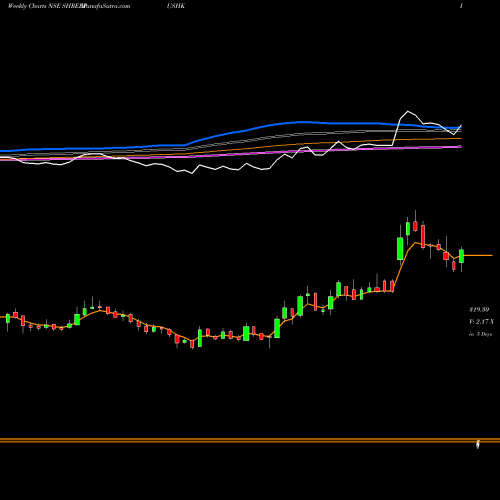Screen dimensions: 500x500
Task: Click the 'USHK' label at the top
Action: point(176,6)
